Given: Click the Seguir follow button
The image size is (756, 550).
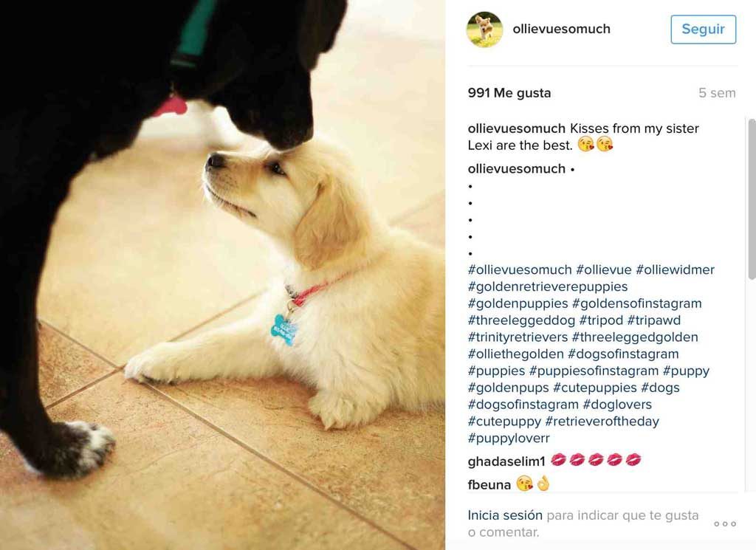Looking at the screenshot, I should click(703, 30).
